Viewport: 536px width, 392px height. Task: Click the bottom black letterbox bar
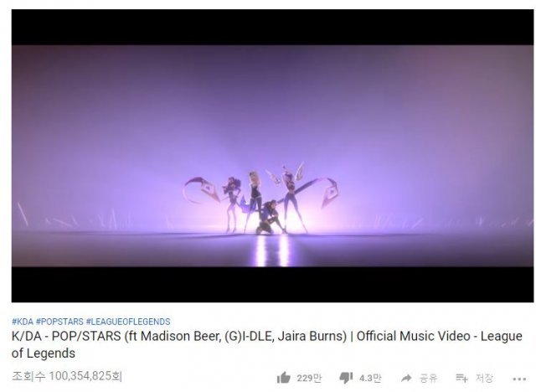(x=272, y=284)
